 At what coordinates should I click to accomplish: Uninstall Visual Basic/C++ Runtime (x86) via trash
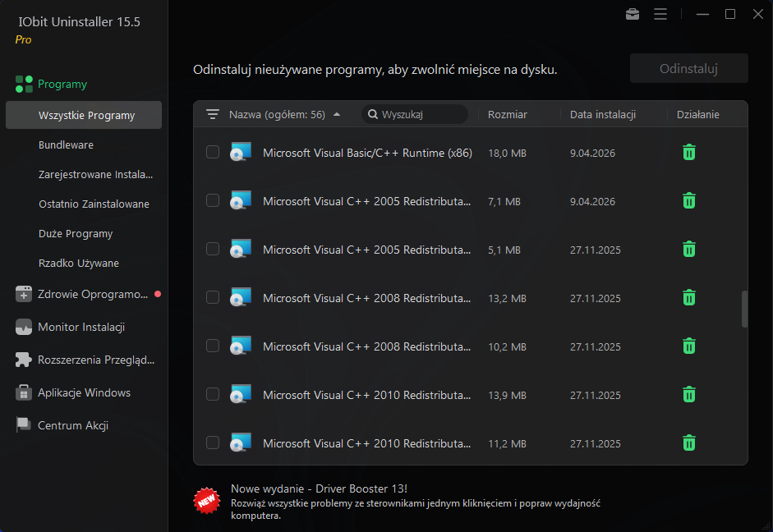click(x=689, y=153)
